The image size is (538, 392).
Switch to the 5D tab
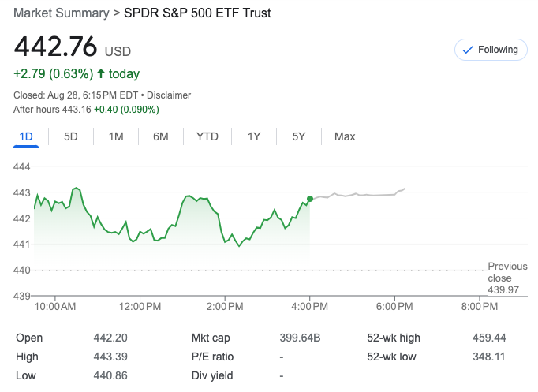(71, 136)
